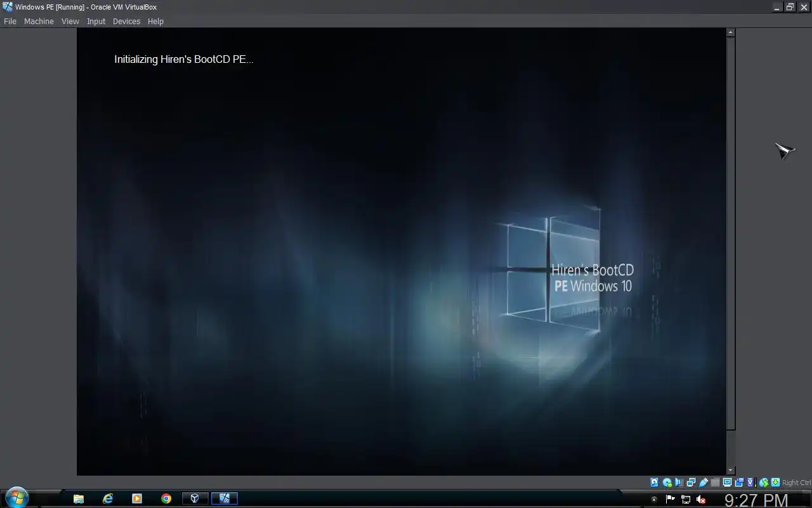Open the Devices menu
Viewport: 812px width, 508px height.
(126, 21)
